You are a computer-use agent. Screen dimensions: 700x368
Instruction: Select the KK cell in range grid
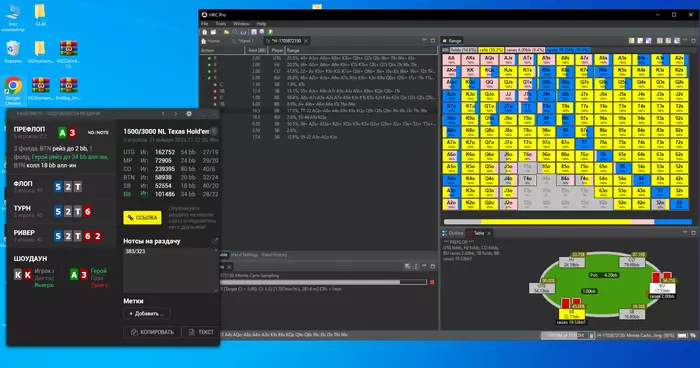tap(470, 71)
